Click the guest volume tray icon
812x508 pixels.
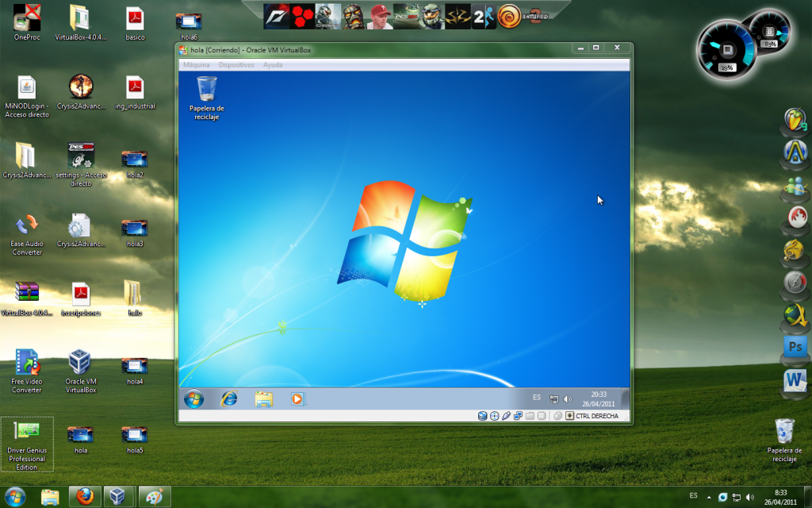(x=568, y=398)
